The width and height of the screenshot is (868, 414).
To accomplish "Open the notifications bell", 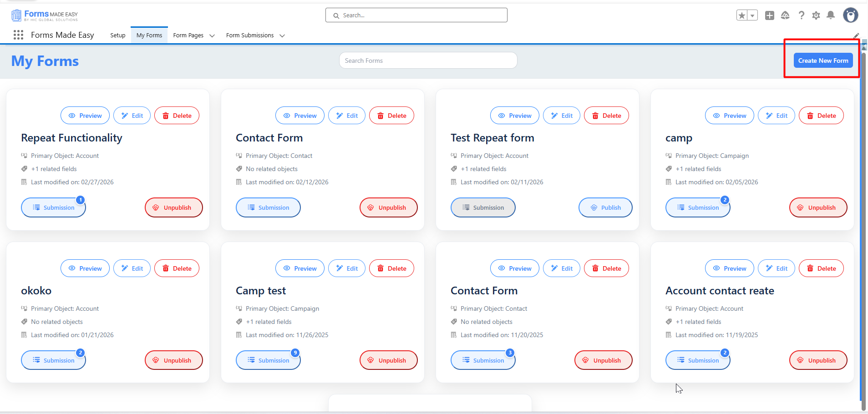I will click(x=831, y=15).
